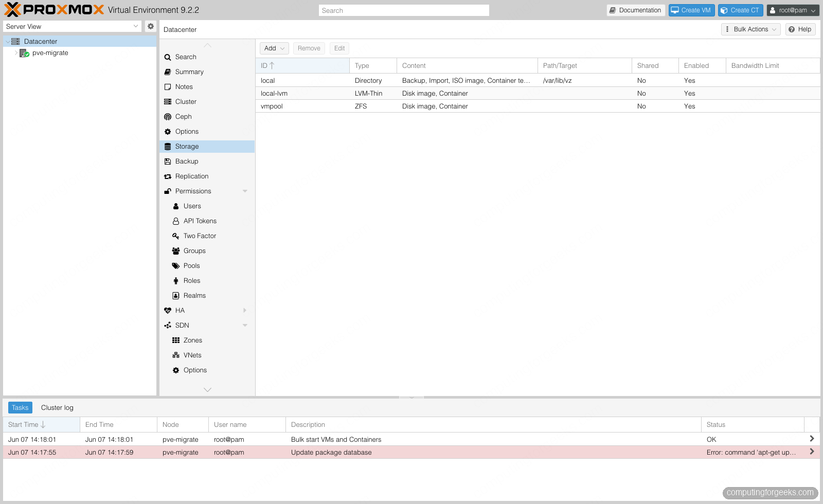
Task: Collapse the Datacenter tree node
Action: 7,42
